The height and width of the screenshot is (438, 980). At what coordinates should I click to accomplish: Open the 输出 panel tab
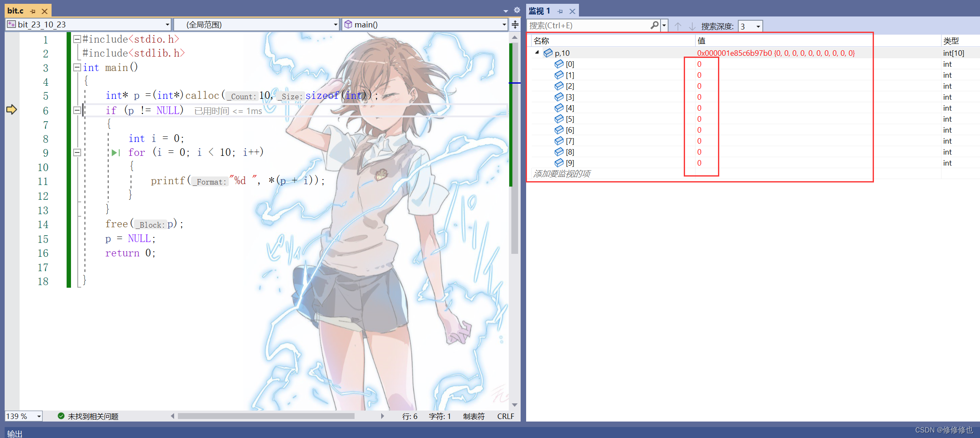pos(15,433)
